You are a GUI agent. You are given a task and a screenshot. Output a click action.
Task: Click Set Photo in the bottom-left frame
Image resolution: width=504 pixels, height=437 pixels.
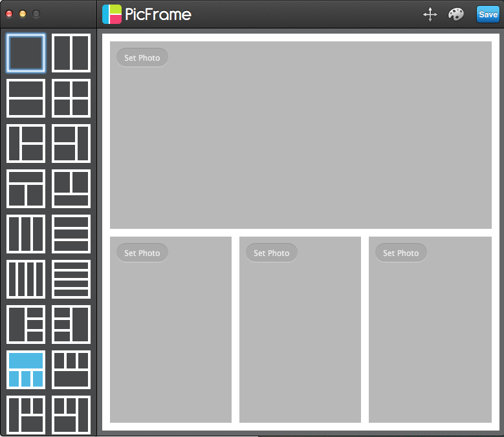(142, 253)
